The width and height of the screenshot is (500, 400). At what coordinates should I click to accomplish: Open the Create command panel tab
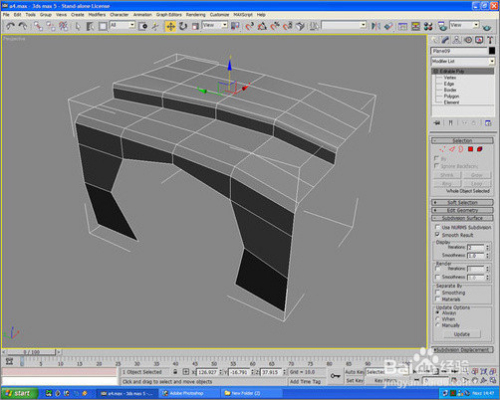tap(435, 40)
